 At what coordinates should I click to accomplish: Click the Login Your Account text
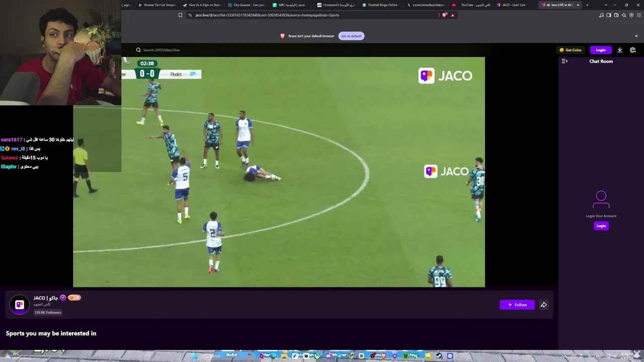[601, 216]
